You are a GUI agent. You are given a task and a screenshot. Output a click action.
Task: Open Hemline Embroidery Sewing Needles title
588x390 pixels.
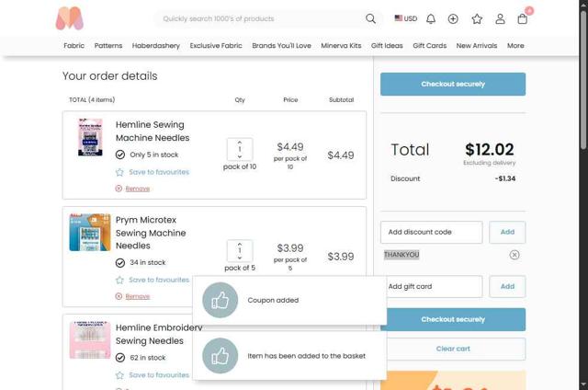point(159,334)
